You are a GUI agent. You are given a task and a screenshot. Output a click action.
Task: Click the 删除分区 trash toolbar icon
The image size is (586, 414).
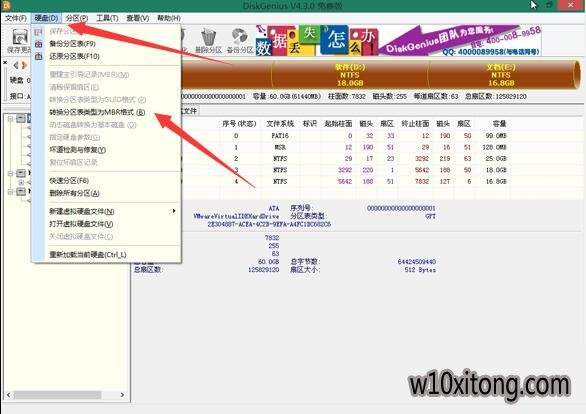(x=209, y=41)
